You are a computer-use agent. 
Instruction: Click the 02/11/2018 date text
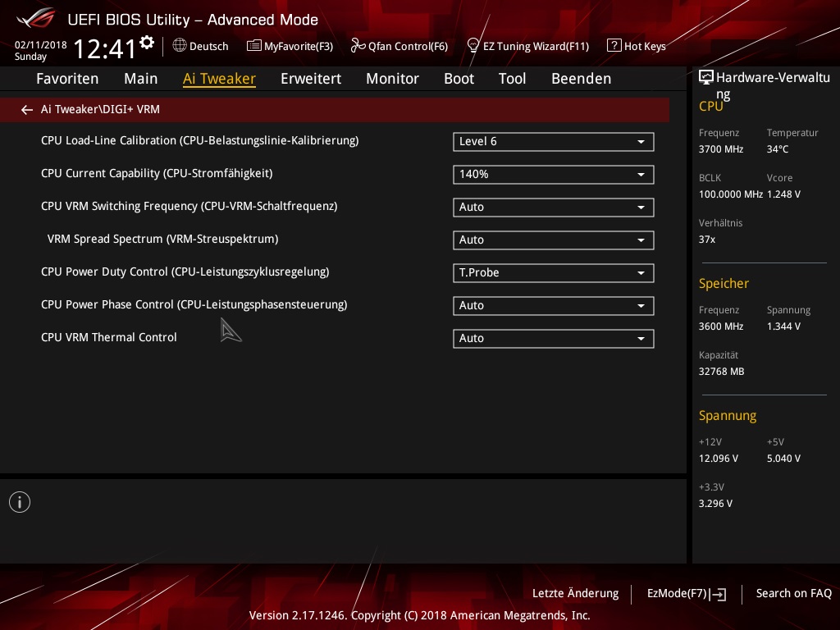click(41, 45)
